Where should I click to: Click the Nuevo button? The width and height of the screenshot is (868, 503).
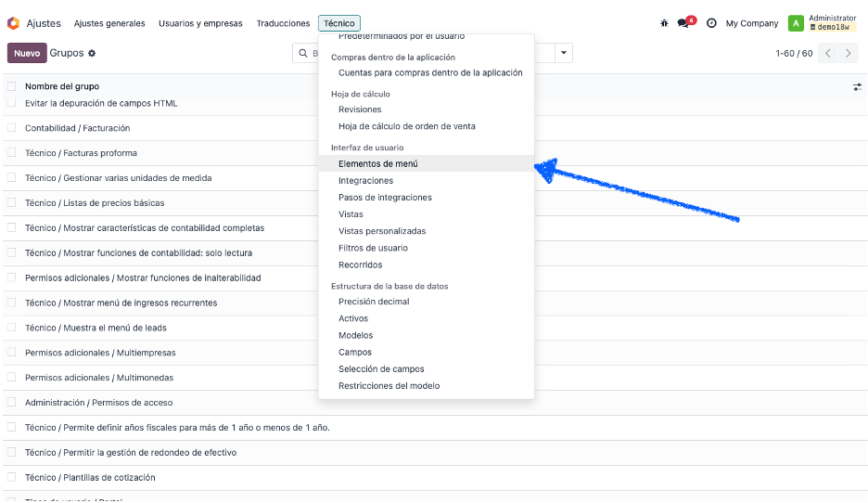tap(27, 53)
